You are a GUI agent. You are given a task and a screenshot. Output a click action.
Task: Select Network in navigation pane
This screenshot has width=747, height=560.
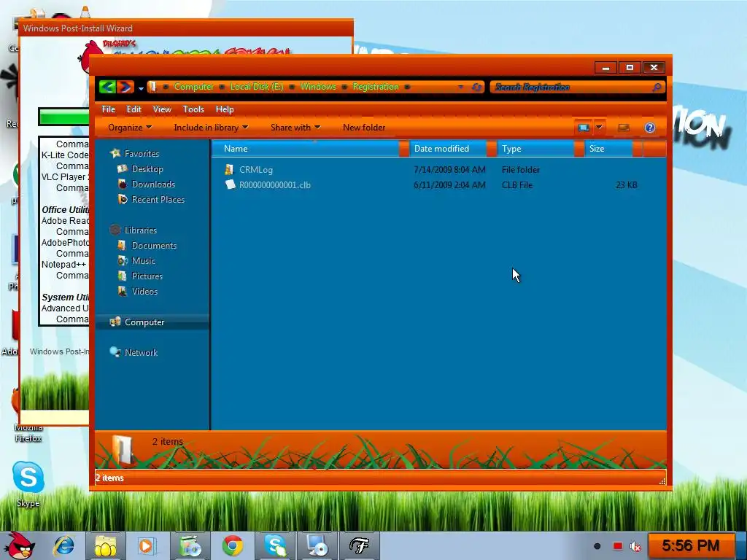click(141, 352)
